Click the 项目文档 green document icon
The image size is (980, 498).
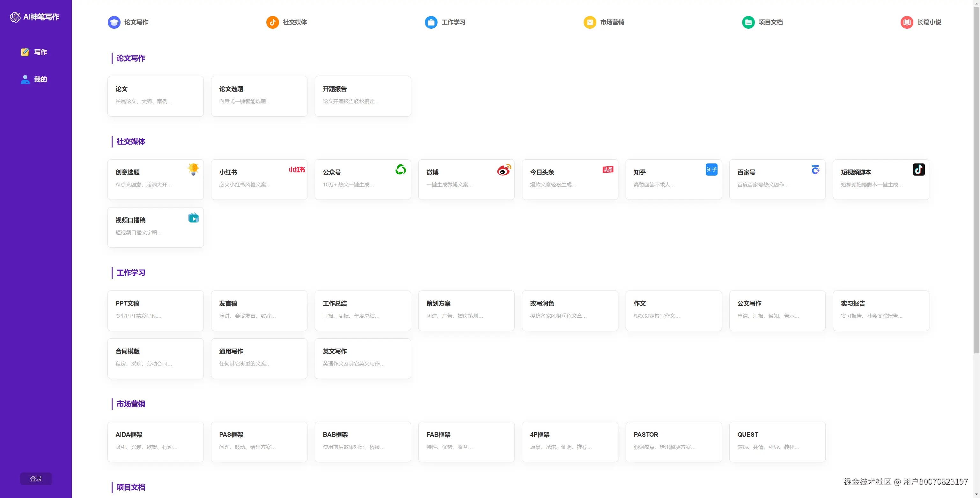(748, 22)
